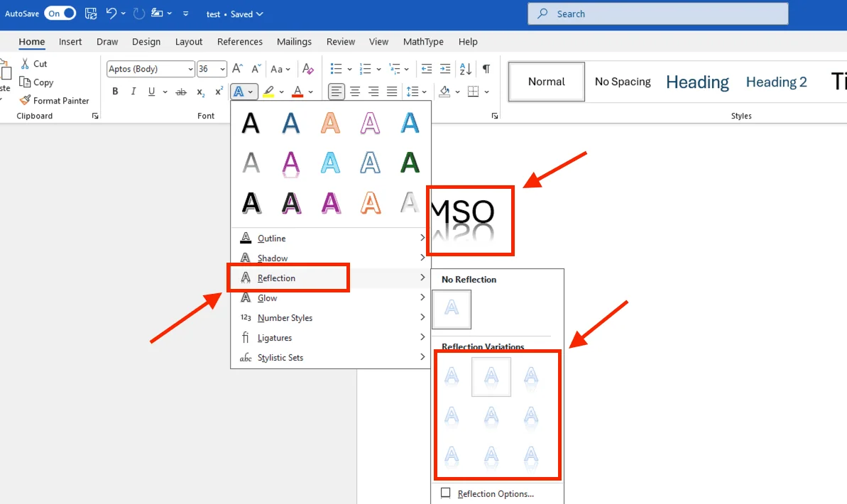The height and width of the screenshot is (504, 847).
Task: Click the Search box in title bar
Action: click(657, 13)
